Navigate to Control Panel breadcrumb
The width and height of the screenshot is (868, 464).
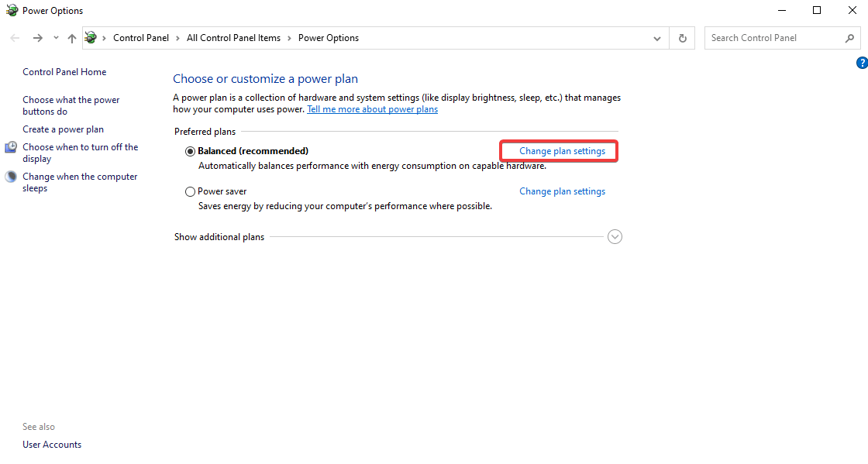pos(140,37)
